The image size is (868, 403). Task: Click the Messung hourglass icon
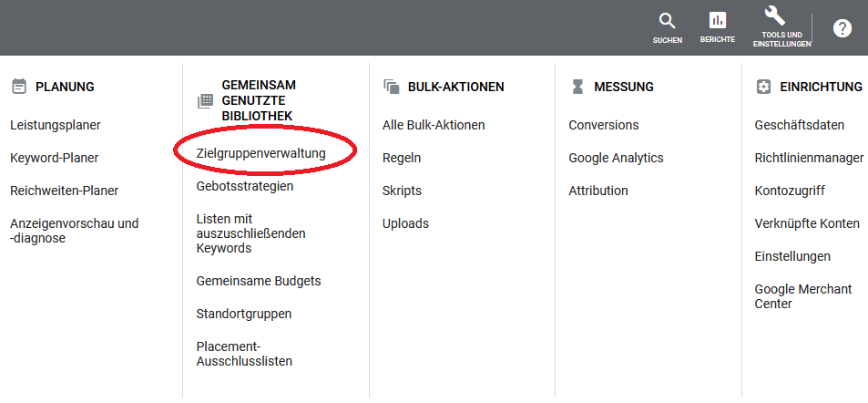coord(577,87)
